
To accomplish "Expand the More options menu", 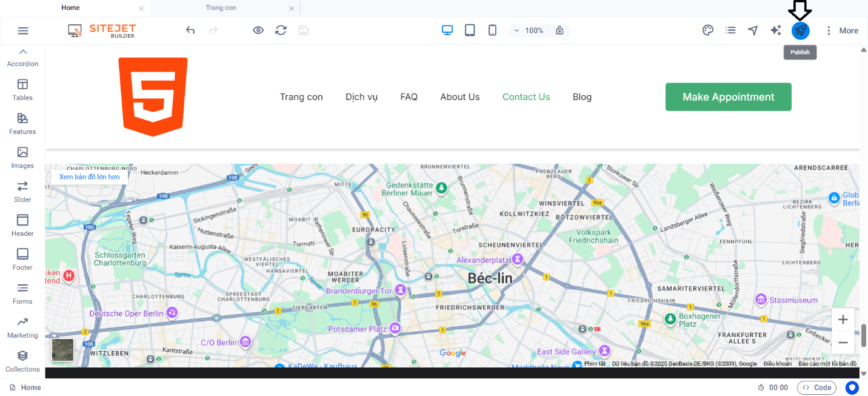I will pyautogui.click(x=842, y=30).
